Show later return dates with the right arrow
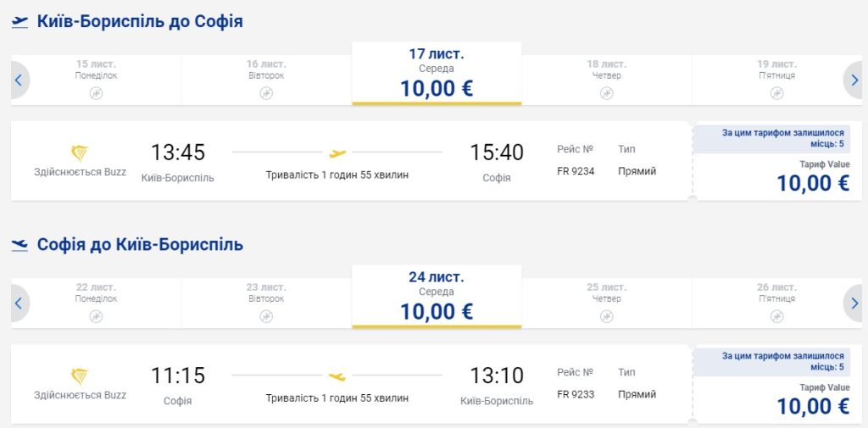Screen dimensions: 868x428 coord(853,303)
